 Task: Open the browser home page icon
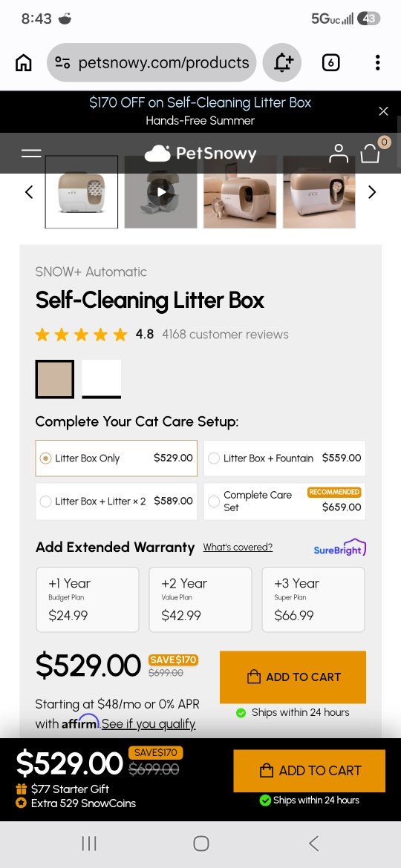pos(23,62)
